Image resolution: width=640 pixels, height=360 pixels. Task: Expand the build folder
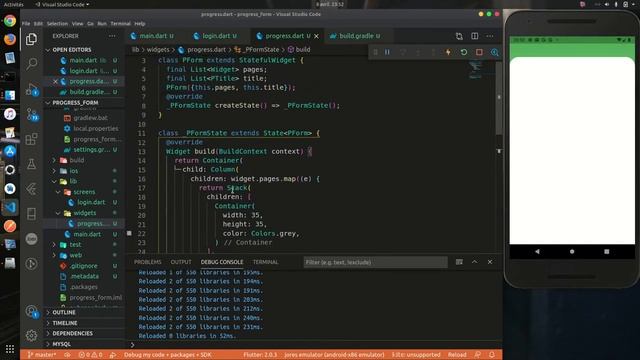tap(76, 160)
